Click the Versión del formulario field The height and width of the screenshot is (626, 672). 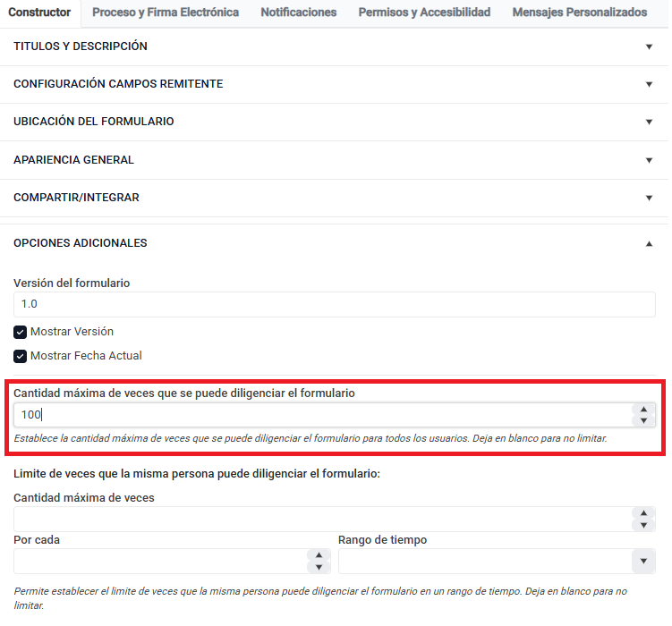(x=334, y=304)
